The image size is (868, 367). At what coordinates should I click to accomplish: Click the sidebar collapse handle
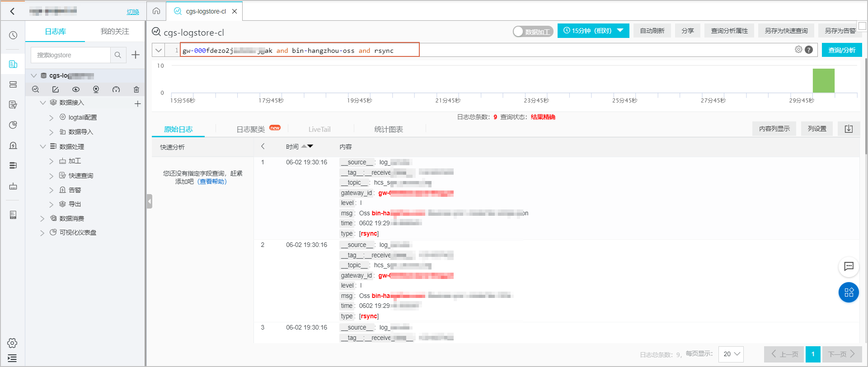point(149,201)
